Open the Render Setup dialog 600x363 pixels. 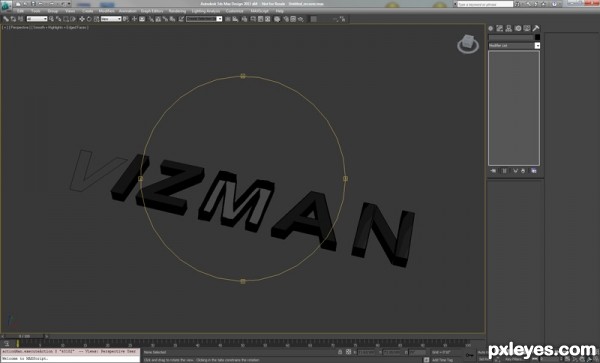286,19
